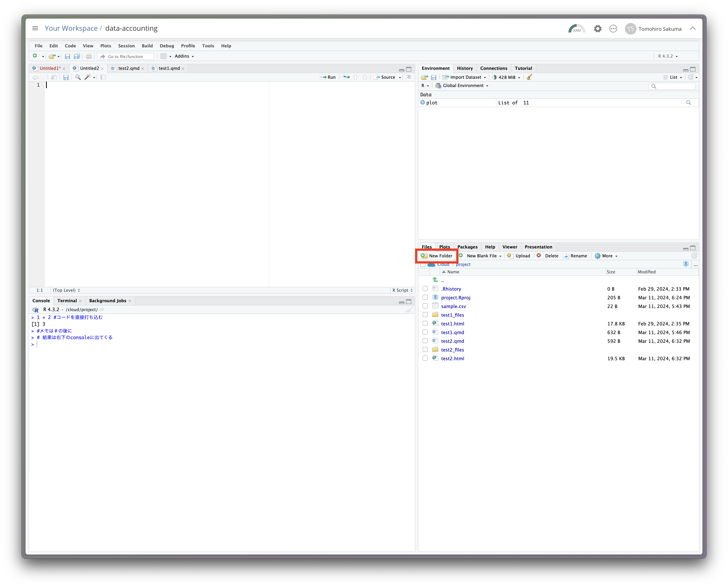Click the memory usage 428 MiB indicator

point(506,77)
